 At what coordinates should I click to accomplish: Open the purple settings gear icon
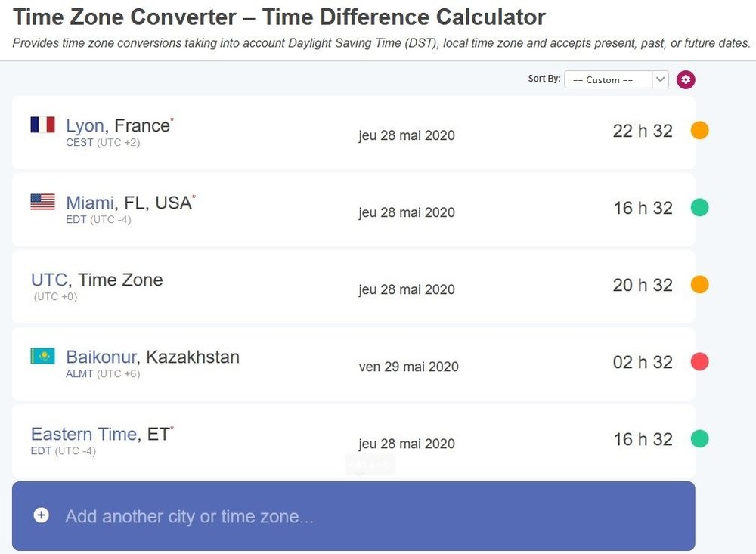point(686,79)
